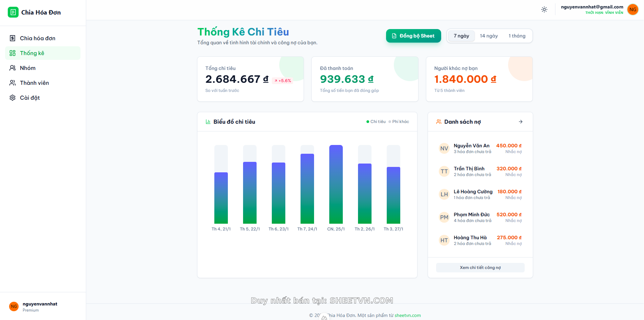
Task: Click the arrow next to Danh sách nợ
Action: [520, 122]
